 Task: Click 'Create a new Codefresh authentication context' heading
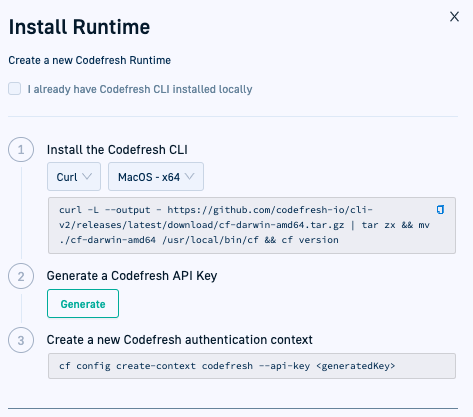pos(180,340)
